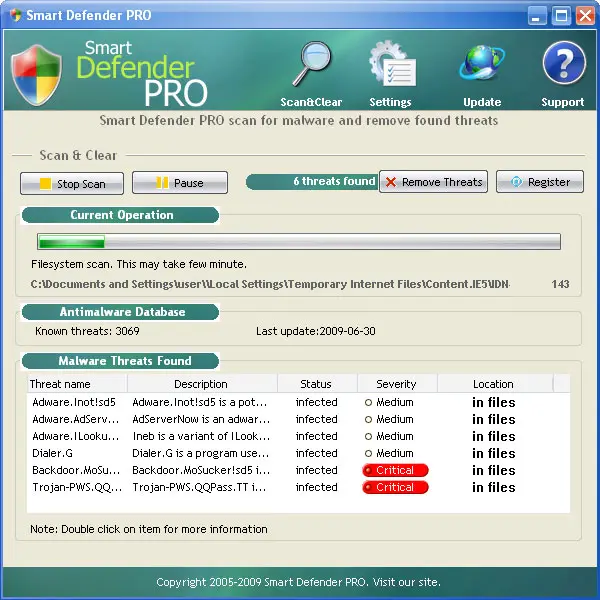This screenshot has height=600, width=600.
Task: Click the scanned file path text
Action: point(270,284)
